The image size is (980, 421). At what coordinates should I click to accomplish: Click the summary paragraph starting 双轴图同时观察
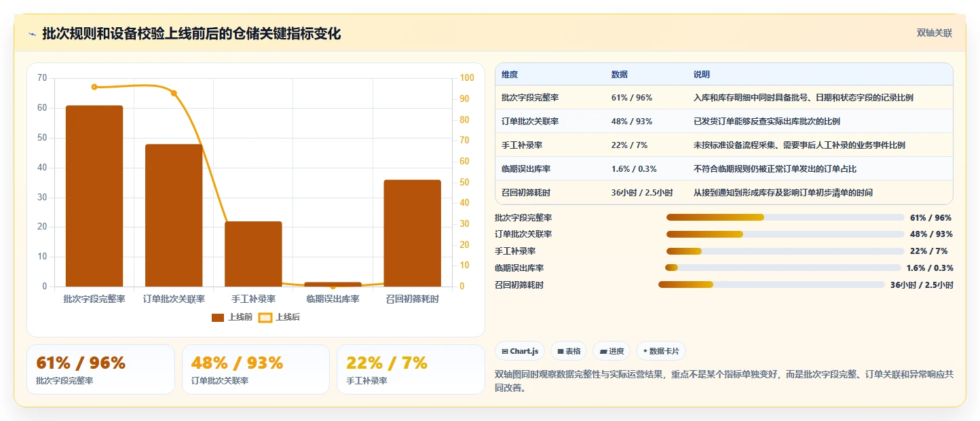[x=724, y=382]
